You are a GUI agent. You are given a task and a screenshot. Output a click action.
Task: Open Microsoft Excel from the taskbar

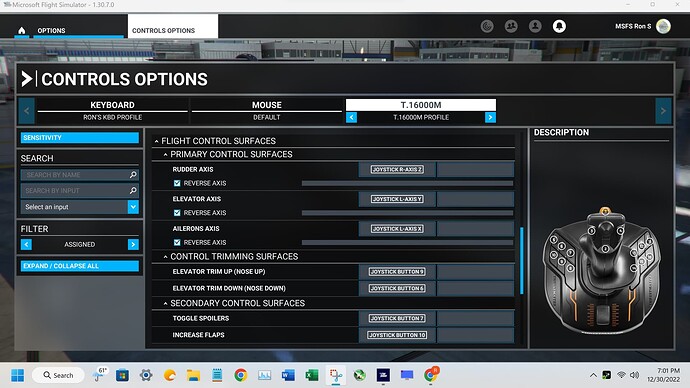pos(312,375)
